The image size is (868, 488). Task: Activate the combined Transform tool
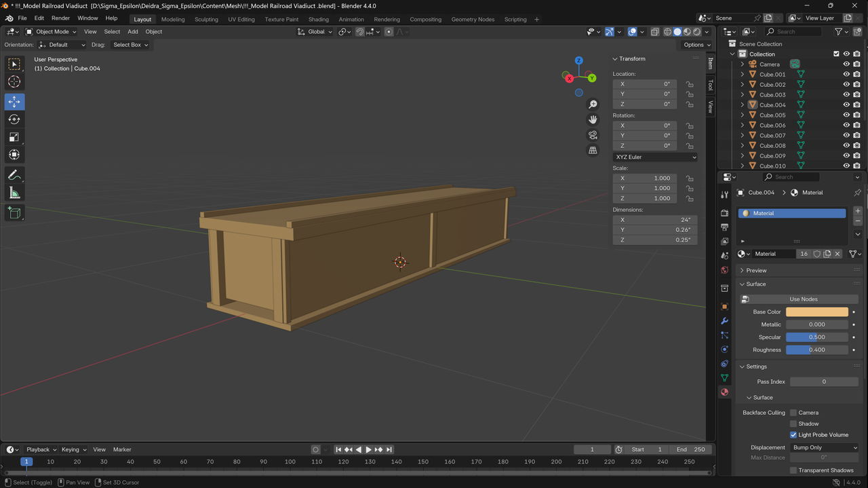14,155
